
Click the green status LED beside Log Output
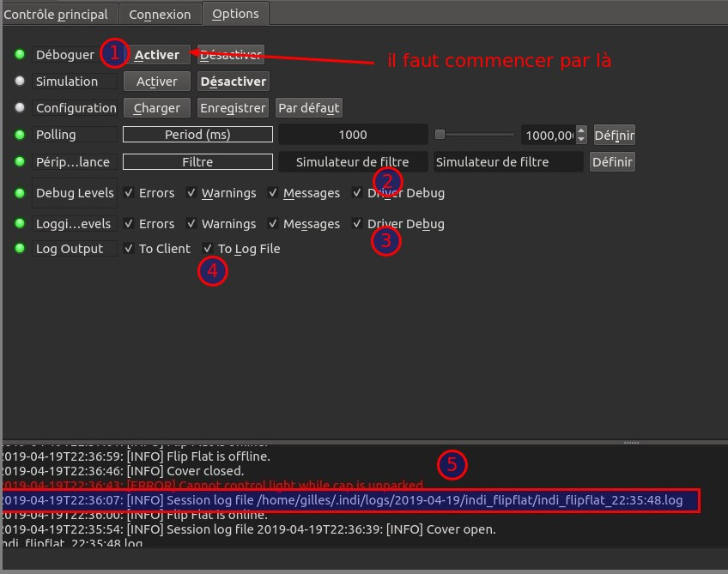click(20, 248)
